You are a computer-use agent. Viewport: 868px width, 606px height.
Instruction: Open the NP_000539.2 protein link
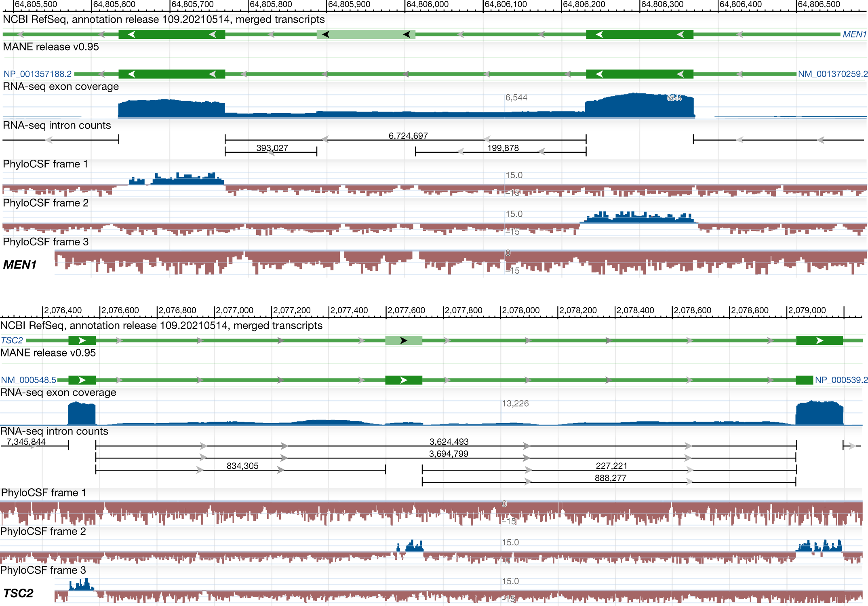tap(841, 380)
